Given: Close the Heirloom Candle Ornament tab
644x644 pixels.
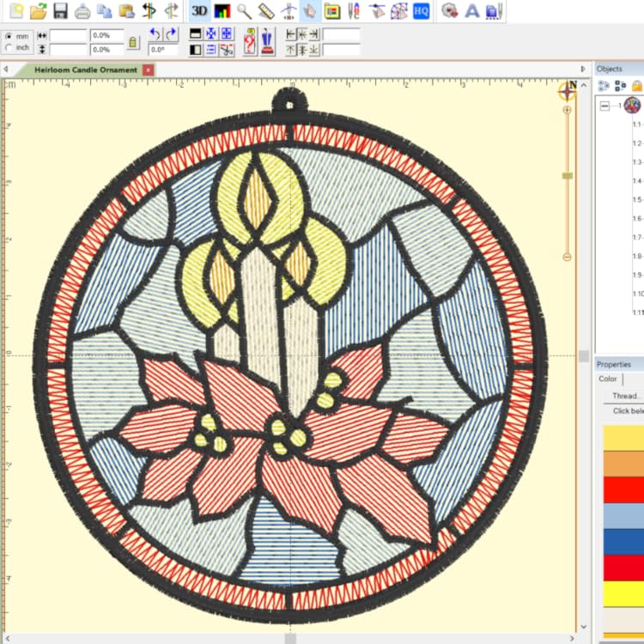Looking at the screenshot, I should (149, 70).
